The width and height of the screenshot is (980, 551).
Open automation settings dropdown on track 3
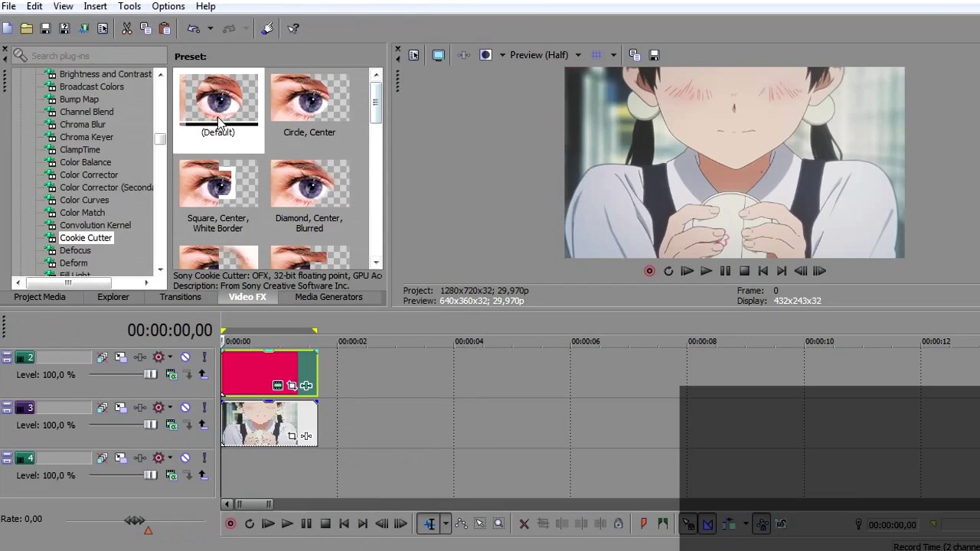169,408
